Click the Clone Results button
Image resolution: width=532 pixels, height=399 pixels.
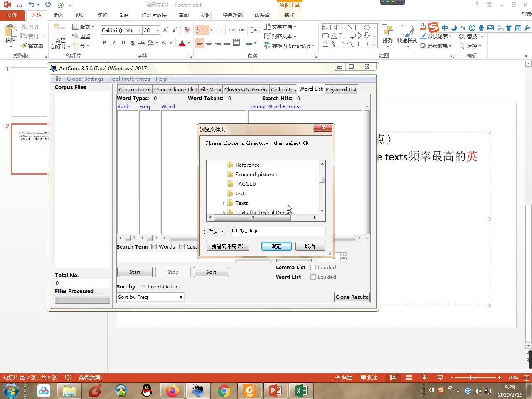point(352,297)
